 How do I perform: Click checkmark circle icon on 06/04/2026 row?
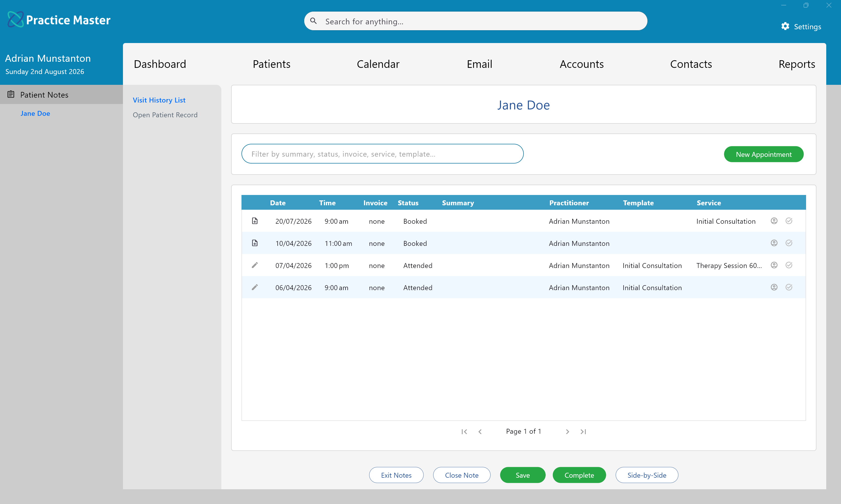pyautogui.click(x=789, y=287)
